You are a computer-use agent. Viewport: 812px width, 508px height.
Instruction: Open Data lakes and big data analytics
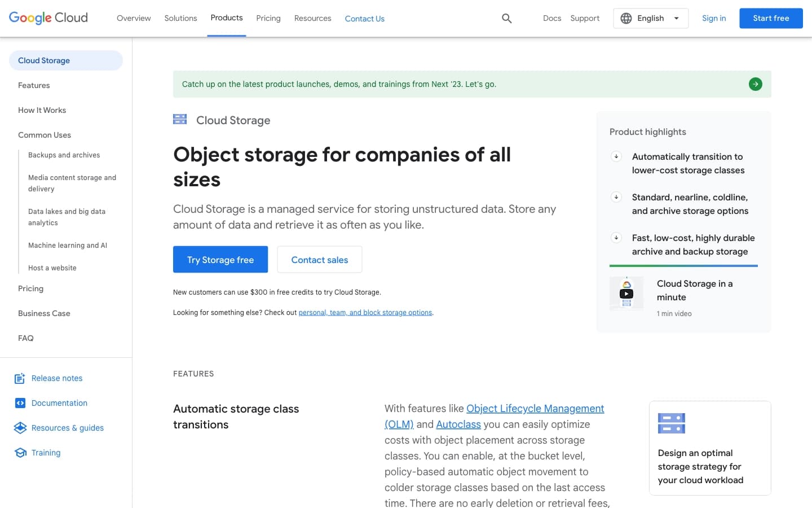point(67,217)
